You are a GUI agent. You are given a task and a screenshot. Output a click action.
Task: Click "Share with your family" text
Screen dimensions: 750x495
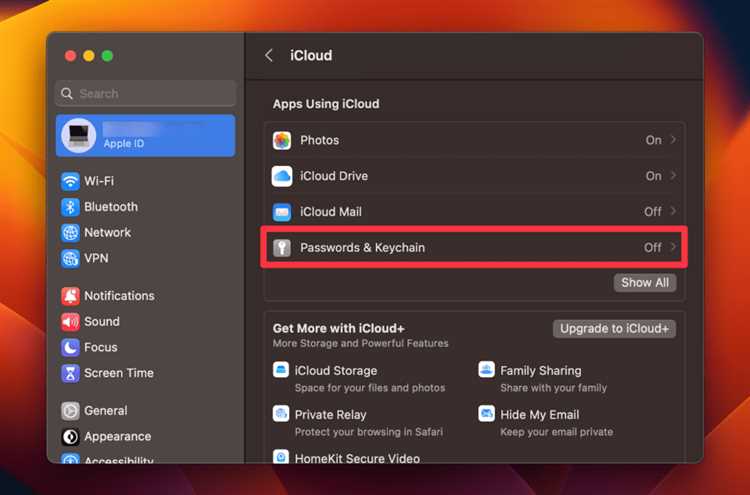coord(553,388)
